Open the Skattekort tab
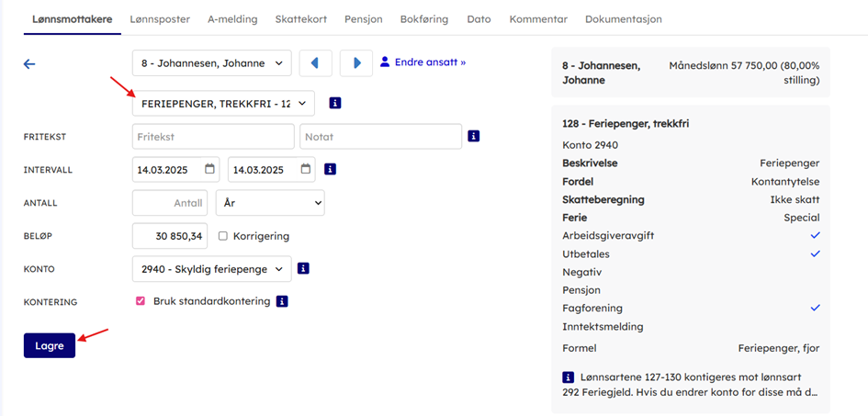Viewport: 868px width, 416px height. point(300,19)
